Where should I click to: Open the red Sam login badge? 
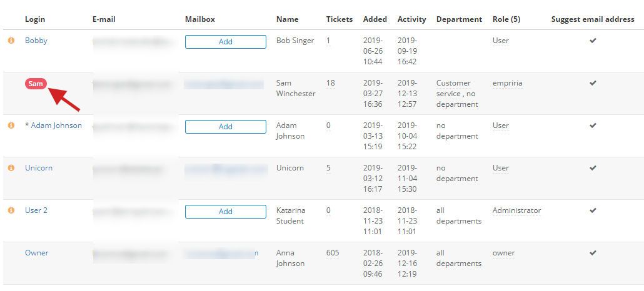(36, 84)
